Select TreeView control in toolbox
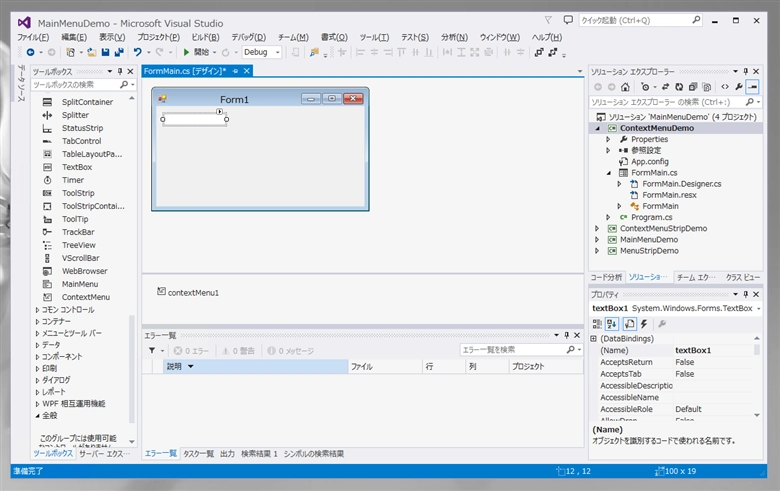The height and width of the screenshot is (491, 780). (79, 245)
